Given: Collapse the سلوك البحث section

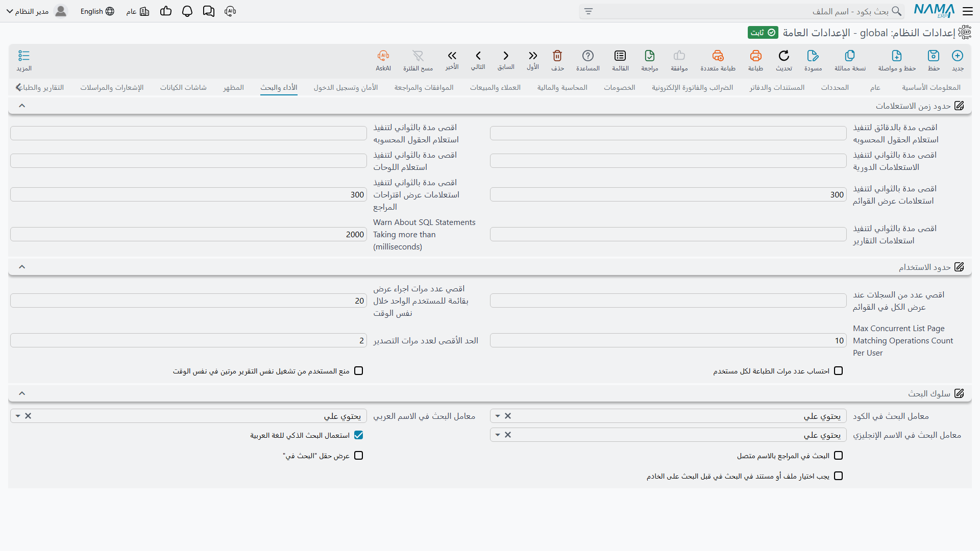Looking at the screenshot, I should pos(22,393).
